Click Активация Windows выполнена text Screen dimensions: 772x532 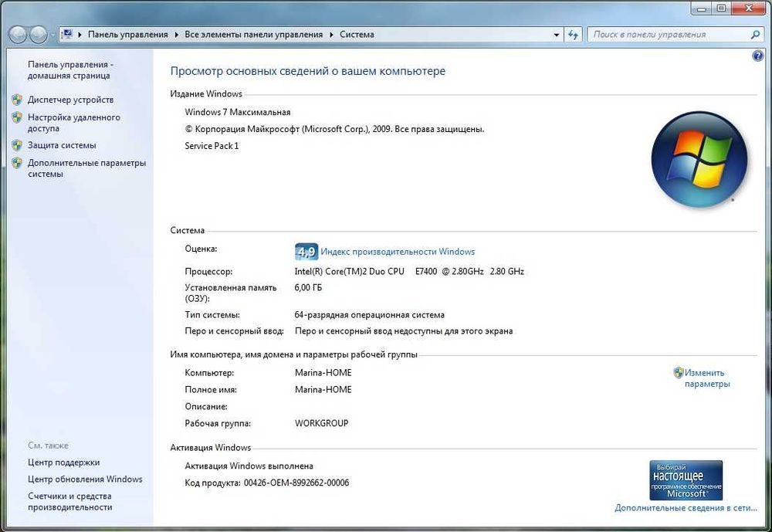pyautogui.click(x=249, y=466)
